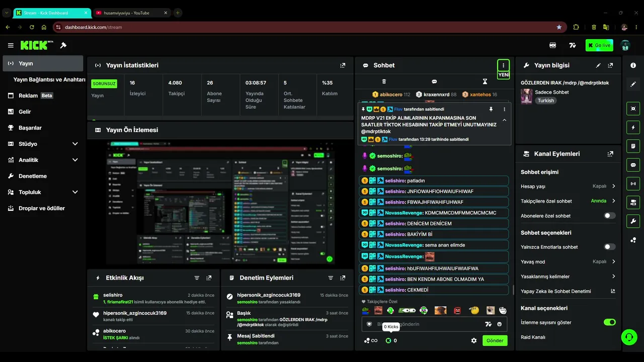Open Hesap yaşı setting
The image size is (644, 362).
coord(568,186)
